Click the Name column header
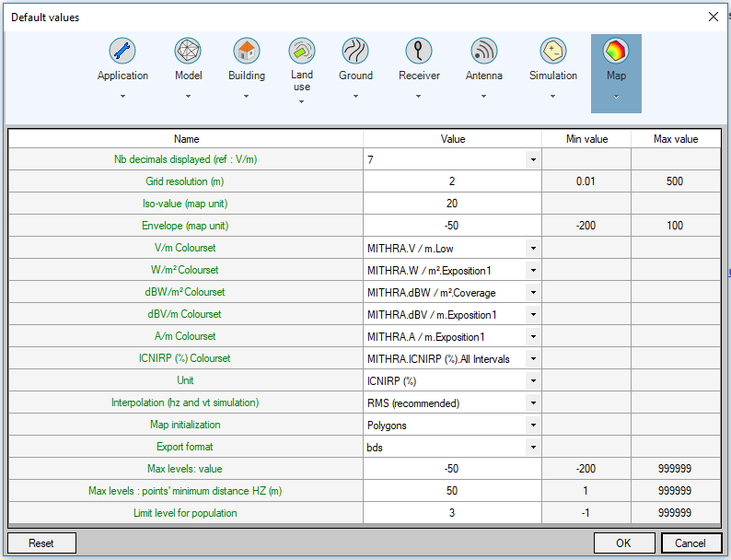Viewport: 731px width, 560px height. tap(186, 139)
